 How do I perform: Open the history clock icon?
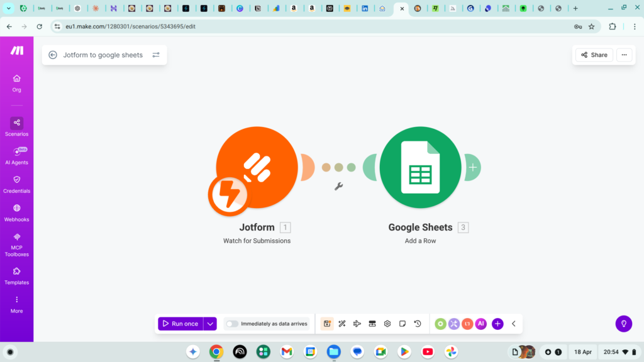click(418, 324)
